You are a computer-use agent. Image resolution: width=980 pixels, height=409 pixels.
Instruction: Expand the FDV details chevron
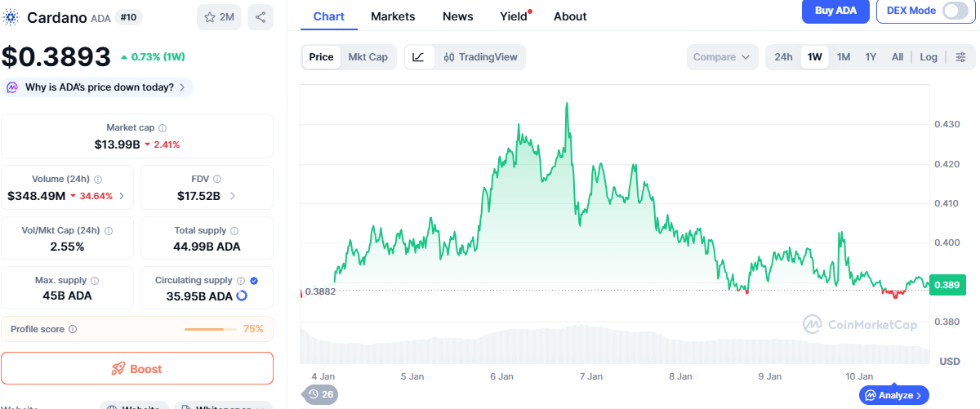(x=233, y=196)
